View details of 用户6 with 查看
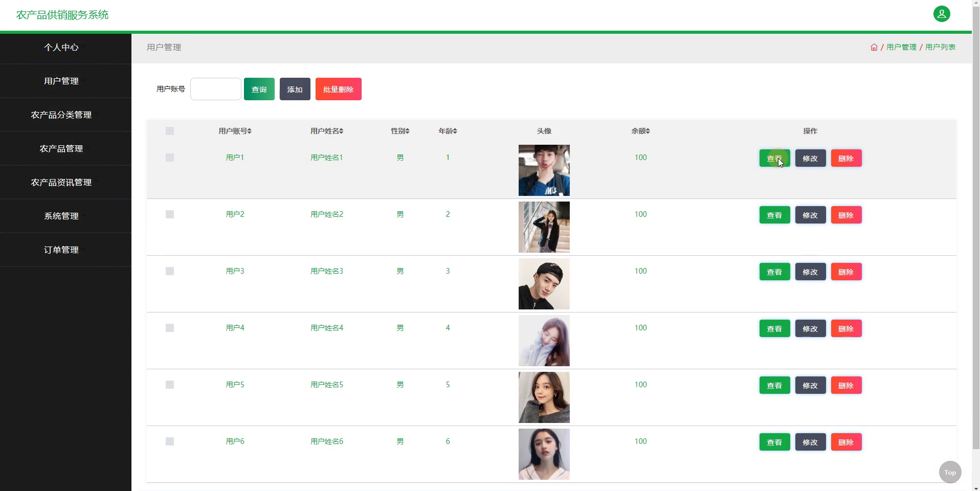 (x=774, y=442)
